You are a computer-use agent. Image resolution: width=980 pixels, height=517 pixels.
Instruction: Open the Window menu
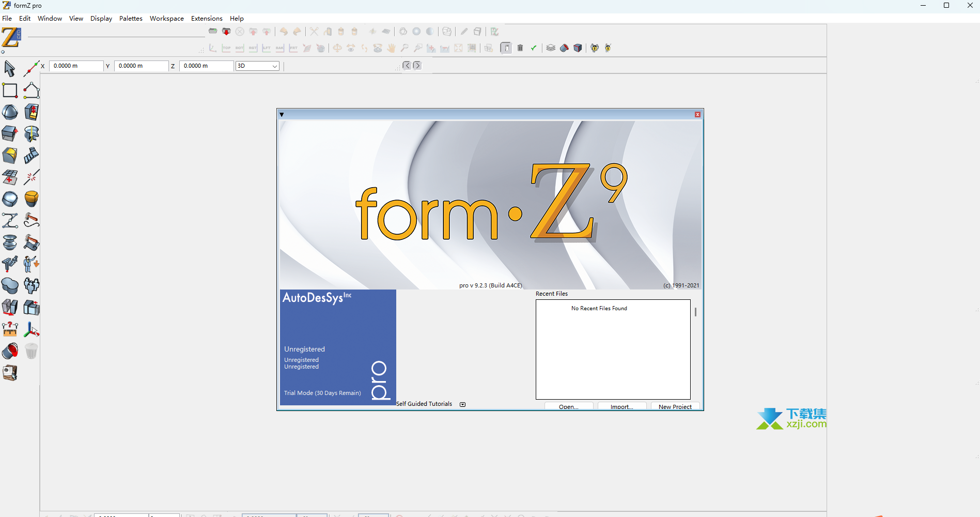(x=50, y=19)
